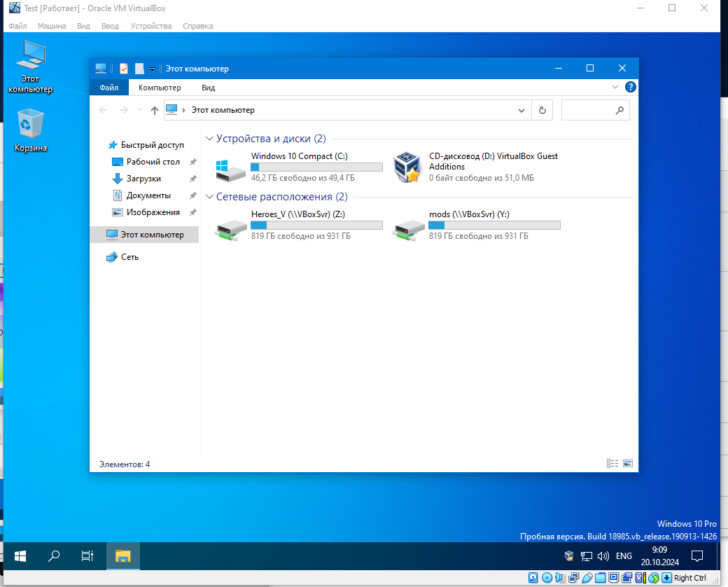Open taskbar search magnifier
The image size is (728, 587).
(54, 556)
